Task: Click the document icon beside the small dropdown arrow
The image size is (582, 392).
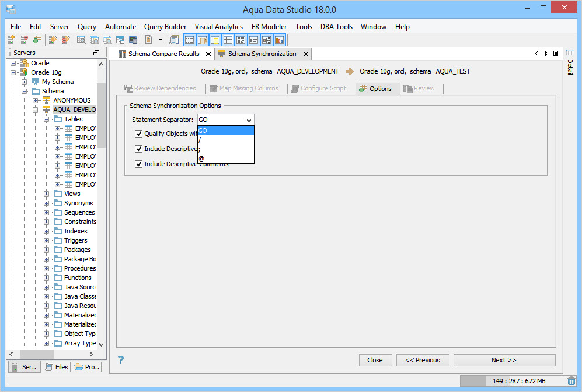Action: 149,40
